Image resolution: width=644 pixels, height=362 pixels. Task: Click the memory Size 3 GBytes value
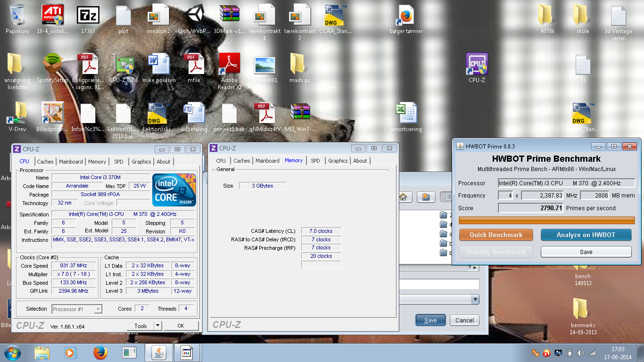pos(263,186)
